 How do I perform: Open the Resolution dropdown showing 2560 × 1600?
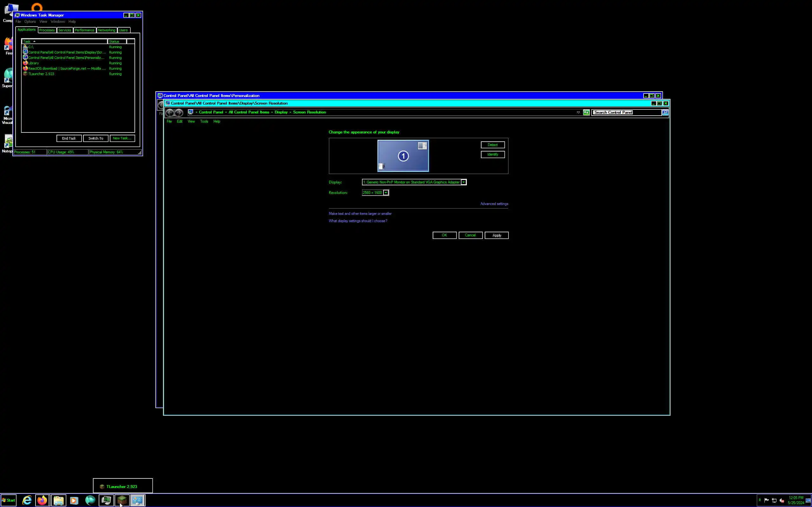[x=386, y=192]
